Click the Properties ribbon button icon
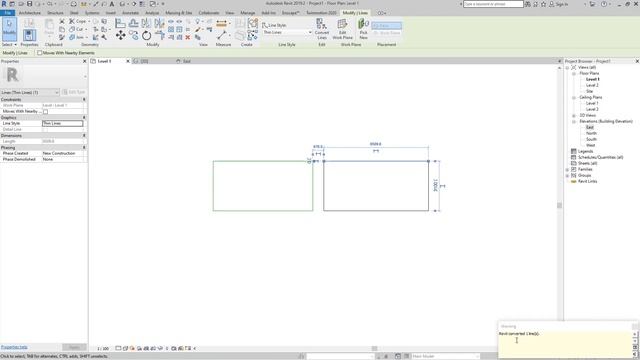The height and width of the screenshot is (360, 640). click(29, 35)
